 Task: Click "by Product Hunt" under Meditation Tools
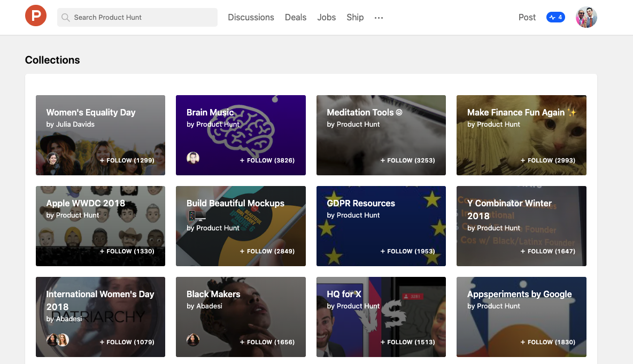[353, 125]
